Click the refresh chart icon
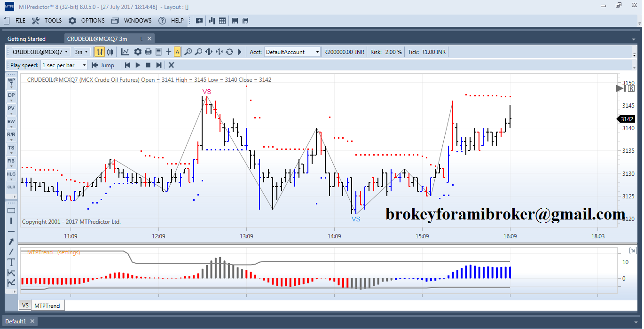Viewport: 644px width, 329px height. (229, 52)
